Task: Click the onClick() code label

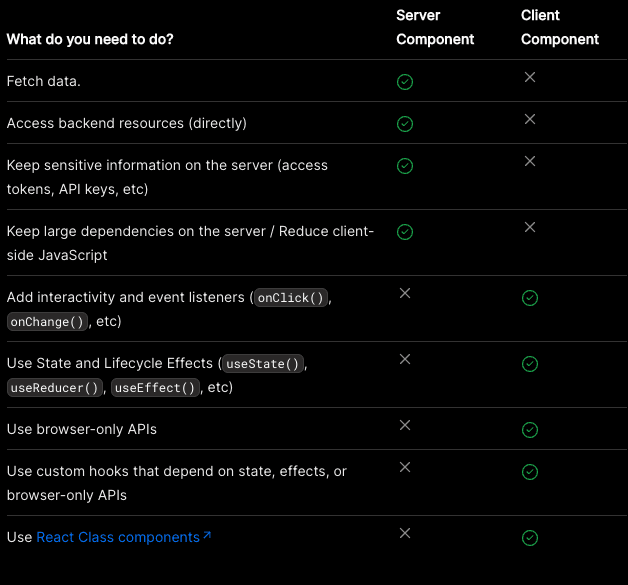Action: pos(291,298)
